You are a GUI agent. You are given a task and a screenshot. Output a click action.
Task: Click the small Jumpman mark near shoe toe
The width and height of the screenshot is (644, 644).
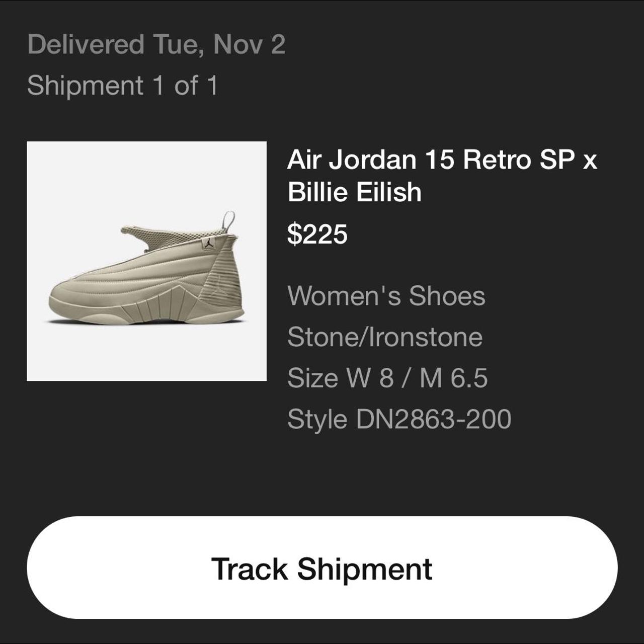pyautogui.click(x=220, y=285)
